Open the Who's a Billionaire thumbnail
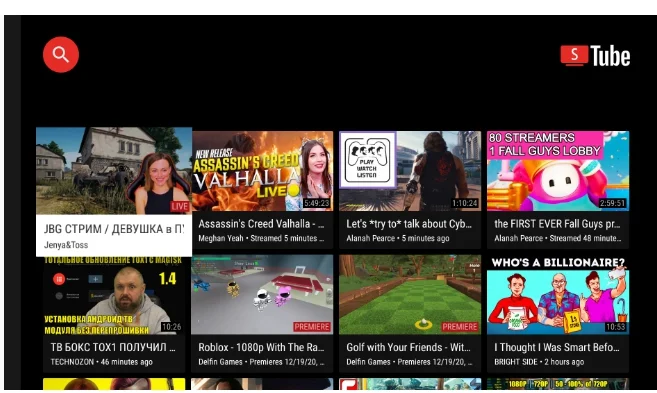 [558, 295]
